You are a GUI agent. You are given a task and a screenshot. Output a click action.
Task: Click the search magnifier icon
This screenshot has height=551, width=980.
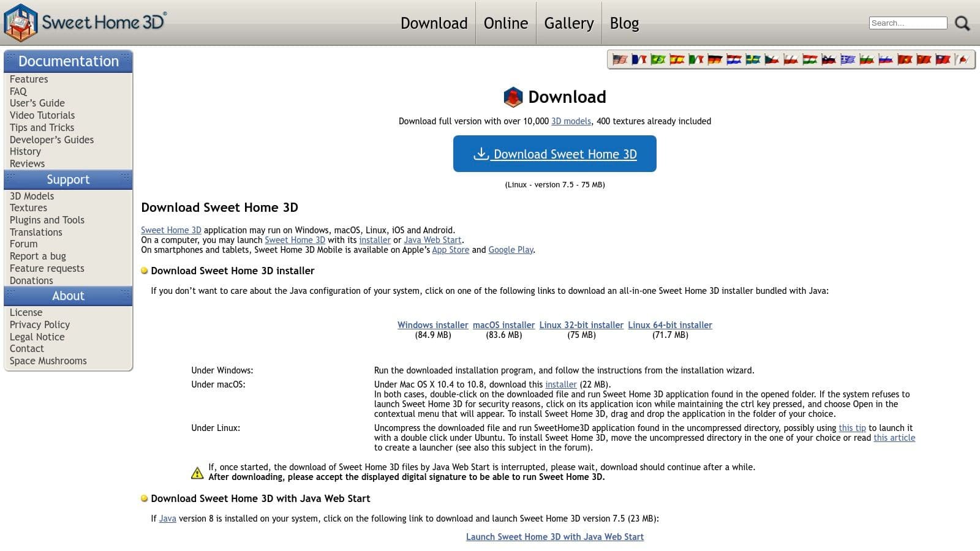pos(962,23)
